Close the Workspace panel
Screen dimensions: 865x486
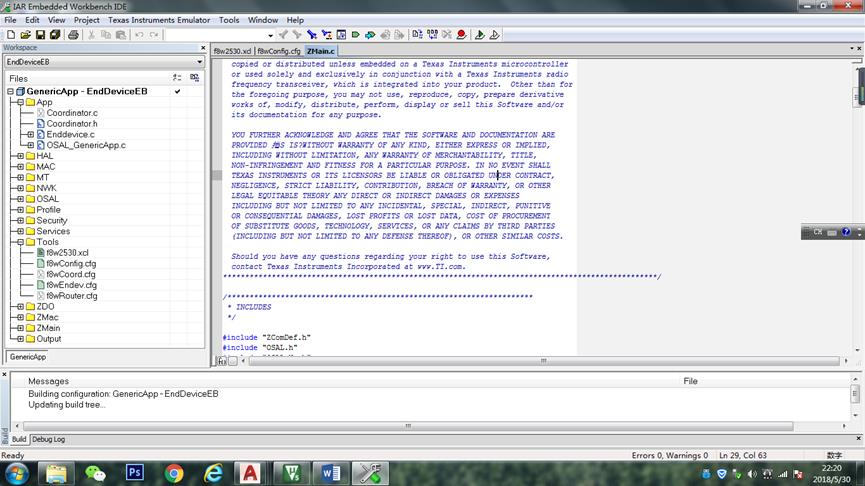pos(202,48)
